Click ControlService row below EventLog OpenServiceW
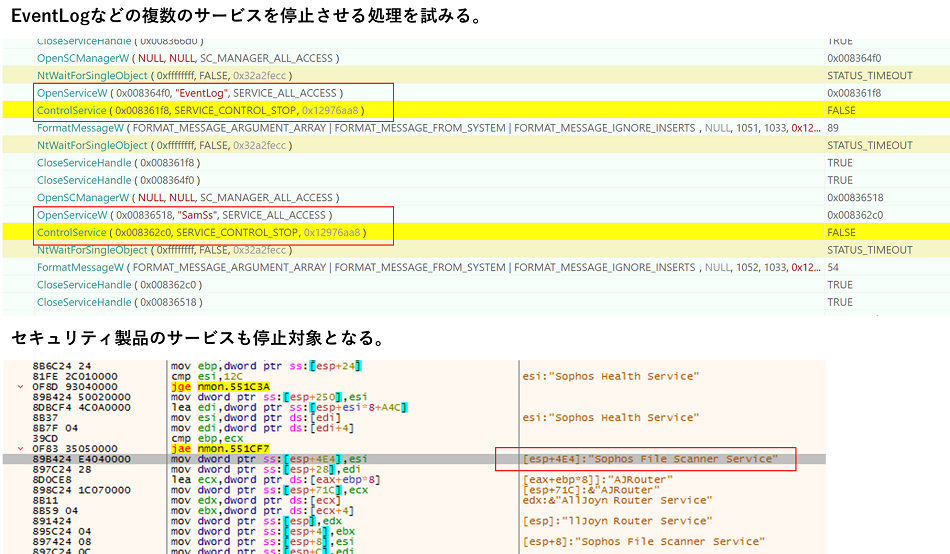 (200, 110)
